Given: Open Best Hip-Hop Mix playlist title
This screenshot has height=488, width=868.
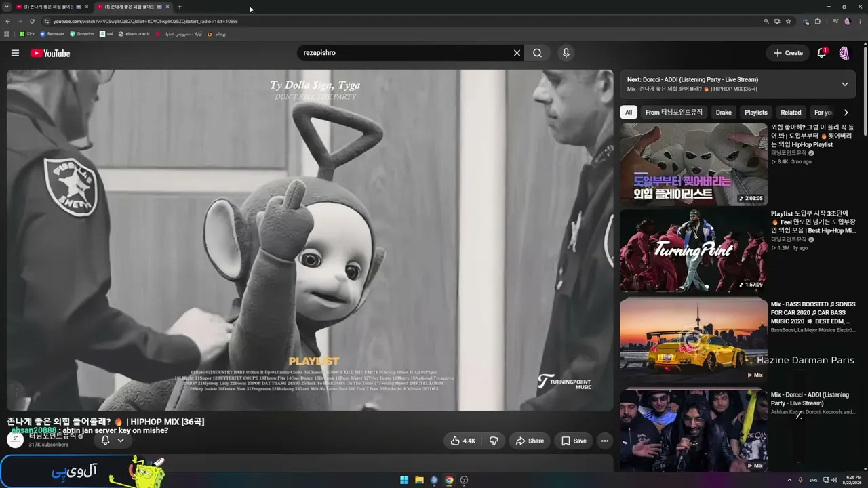Looking at the screenshot, I should [813, 222].
